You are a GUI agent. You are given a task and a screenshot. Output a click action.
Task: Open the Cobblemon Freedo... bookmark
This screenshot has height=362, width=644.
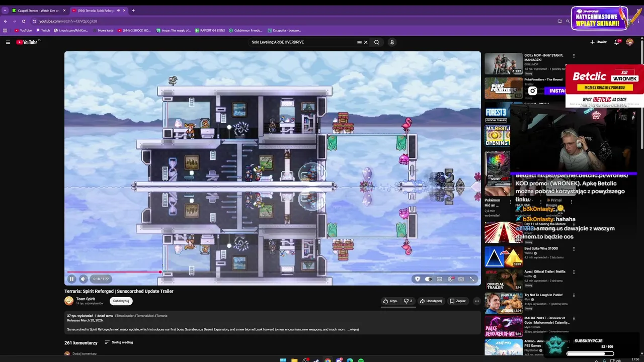[245, 30]
